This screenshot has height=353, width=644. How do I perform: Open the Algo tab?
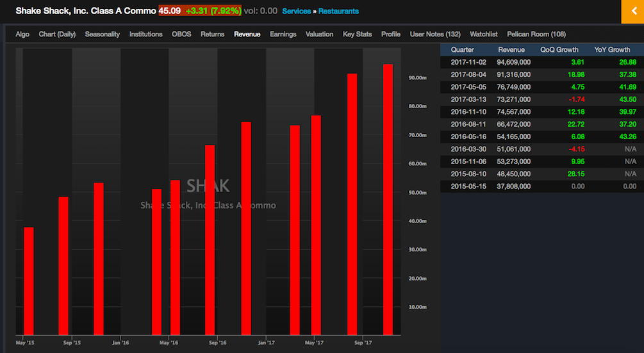point(22,34)
